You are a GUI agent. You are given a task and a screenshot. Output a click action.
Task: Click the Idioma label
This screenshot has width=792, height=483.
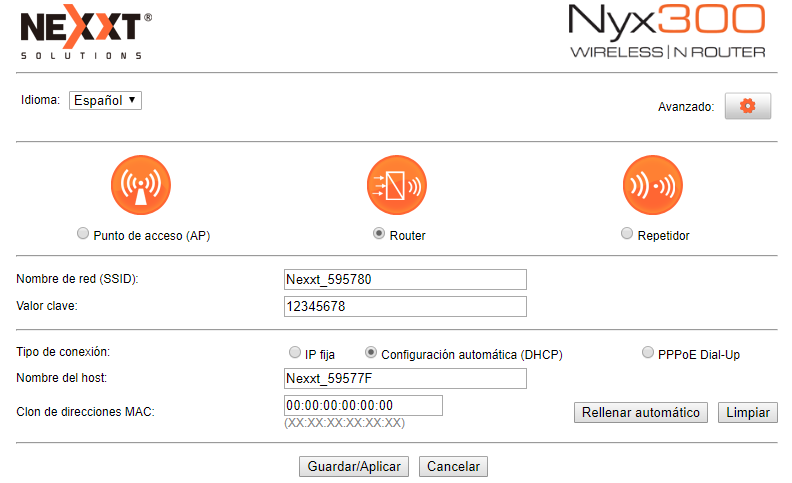[40, 100]
